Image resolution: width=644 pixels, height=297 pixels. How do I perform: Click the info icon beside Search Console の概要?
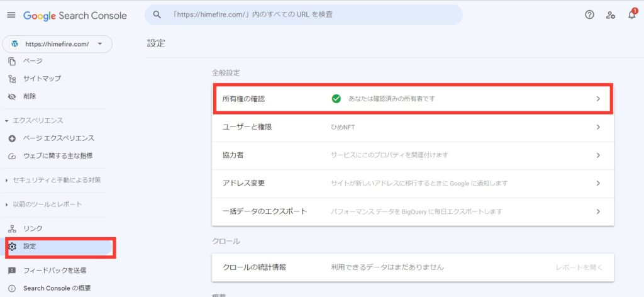(13, 288)
